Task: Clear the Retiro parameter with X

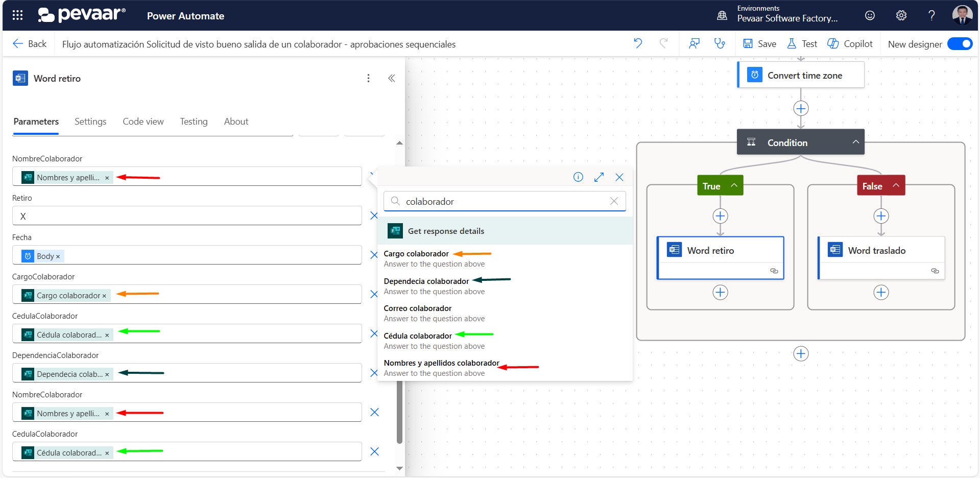Action: point(374,216)
